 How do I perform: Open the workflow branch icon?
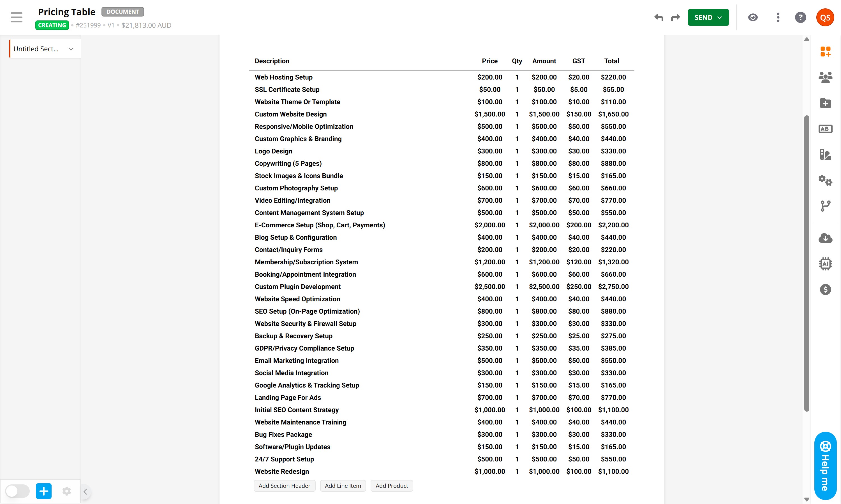[825, 206]
